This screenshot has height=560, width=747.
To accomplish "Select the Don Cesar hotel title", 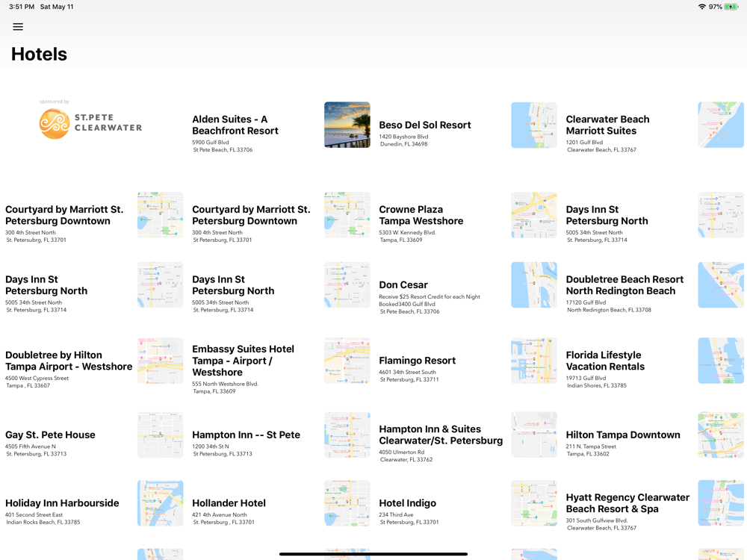I will pos(403,284).
